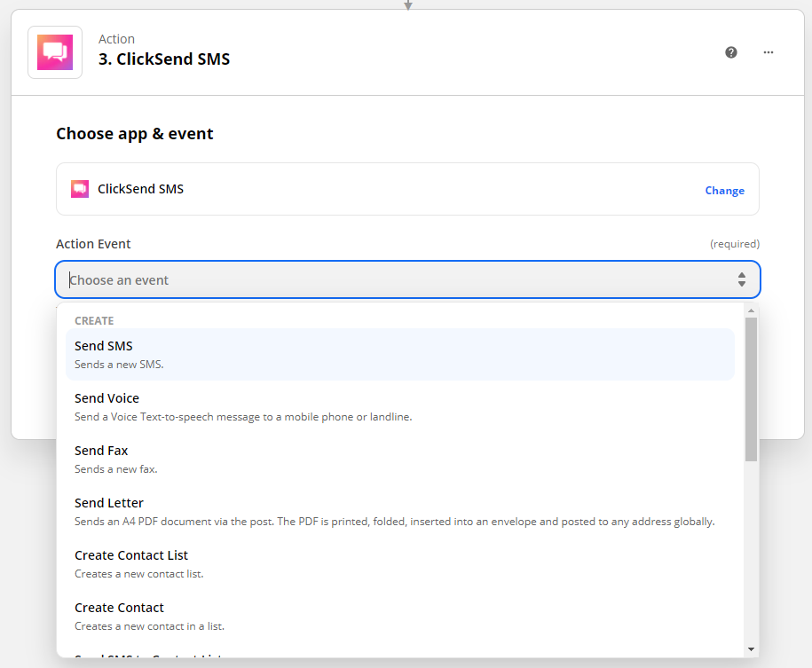812x668 pixels.
Task: Open the ellipsis options menu icon
Action: [768, 52]
